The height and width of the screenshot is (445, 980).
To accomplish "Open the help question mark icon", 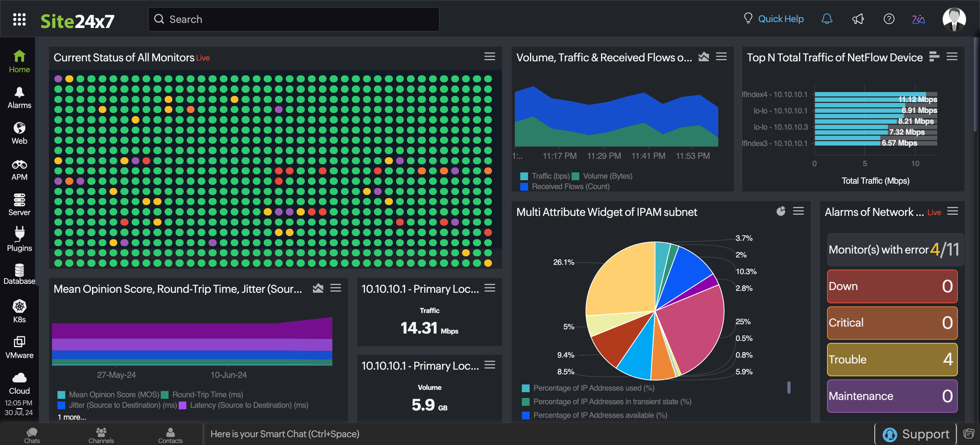I will 889,19.
